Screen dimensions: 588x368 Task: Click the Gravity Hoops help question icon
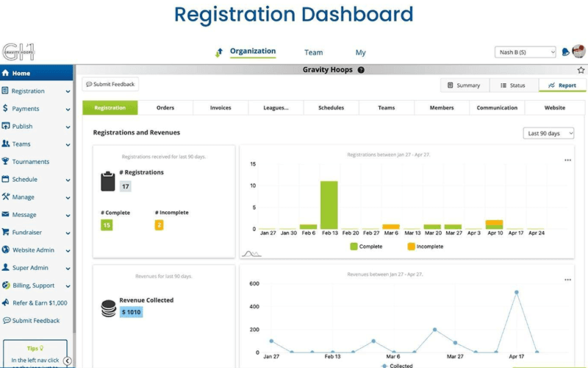pyautogui.click(x=361, y=70)
